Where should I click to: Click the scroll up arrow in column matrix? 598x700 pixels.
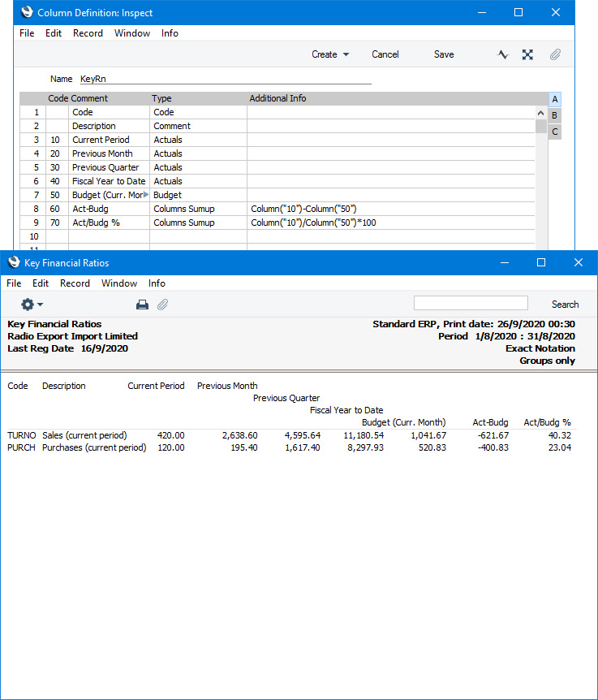(540, 113)
